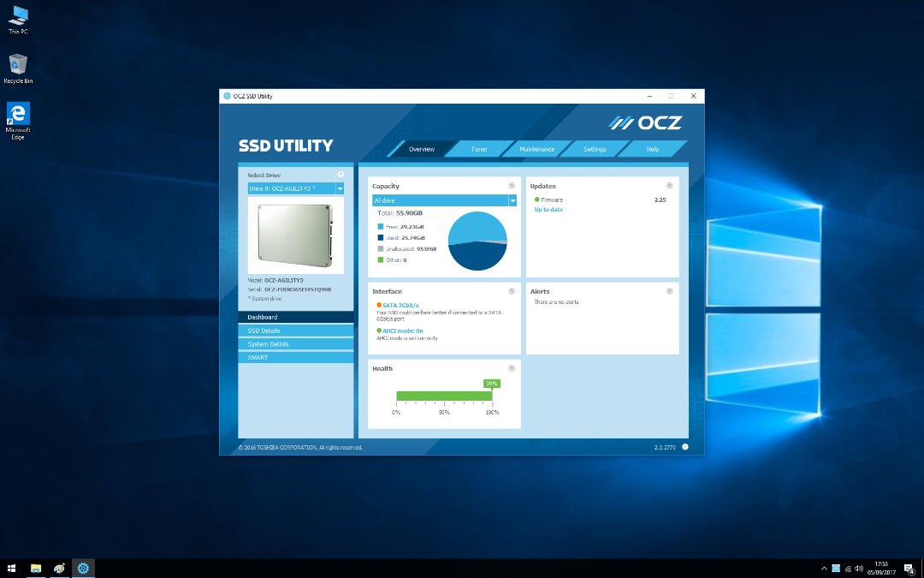Minimize the OCZ SSD Utility window
Screen dimensions: 924x578
650,96
